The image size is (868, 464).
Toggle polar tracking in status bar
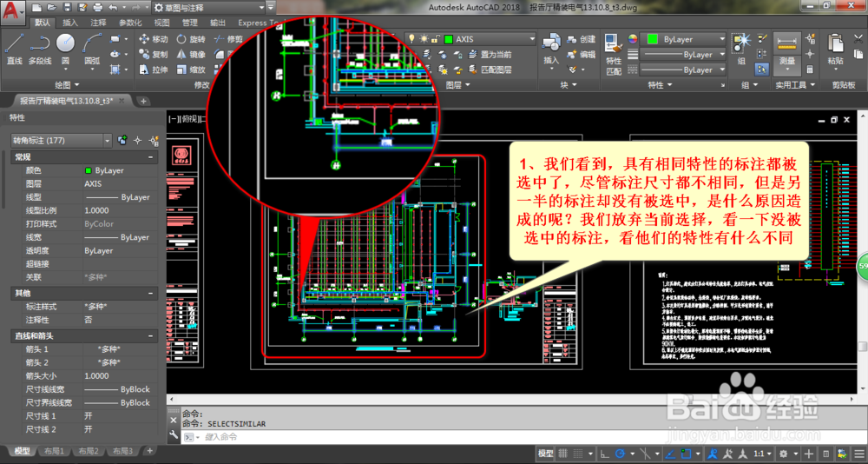621,454
